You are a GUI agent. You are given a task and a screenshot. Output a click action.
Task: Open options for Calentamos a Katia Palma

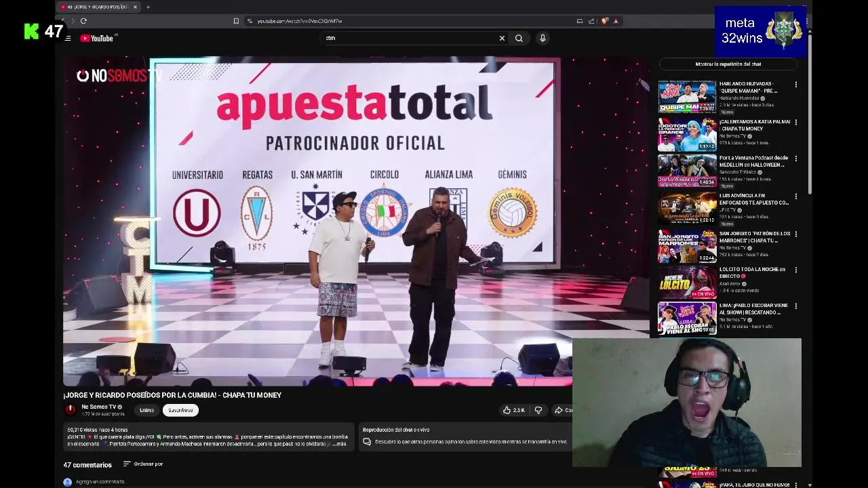[x=796, y=122]
